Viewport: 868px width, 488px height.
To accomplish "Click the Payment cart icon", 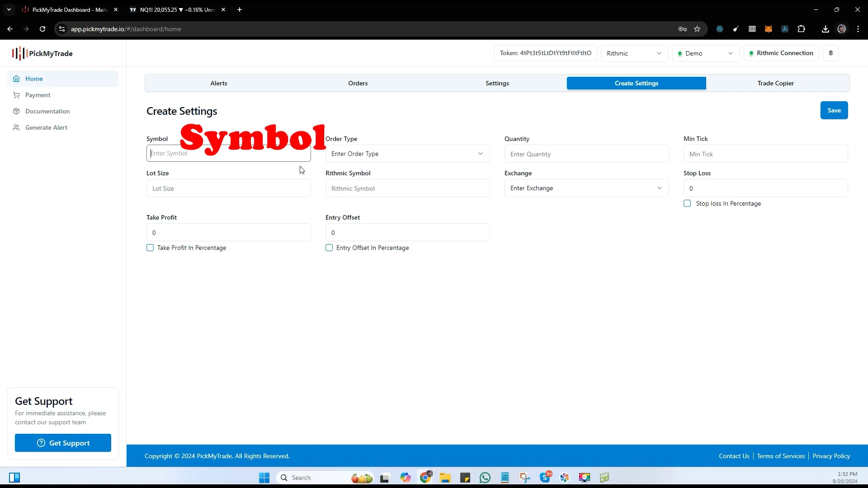I will coord(16,95).
